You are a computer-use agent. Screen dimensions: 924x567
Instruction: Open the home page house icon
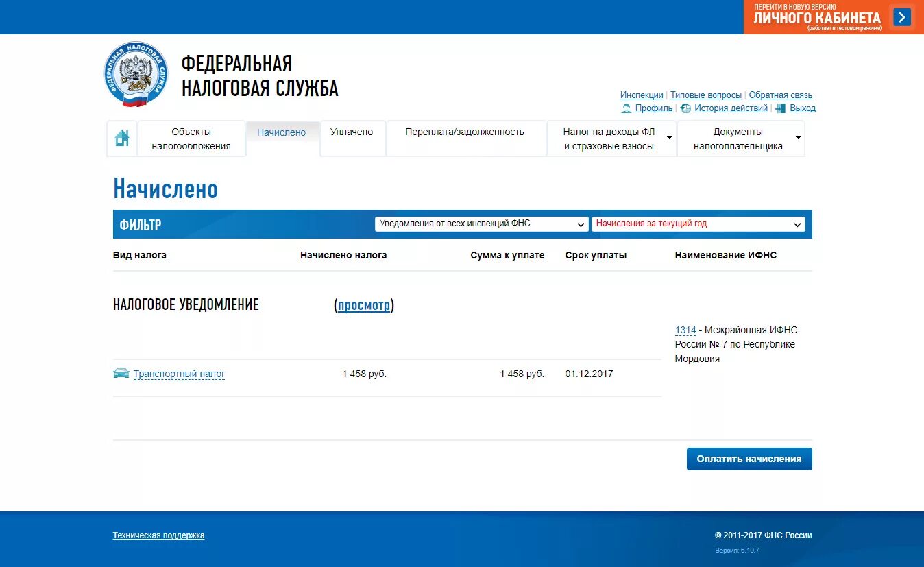coord(122,138)
